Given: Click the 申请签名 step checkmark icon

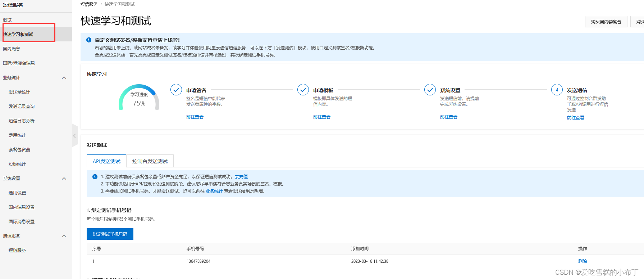Looking at the screenshot, I should (176, 90).
